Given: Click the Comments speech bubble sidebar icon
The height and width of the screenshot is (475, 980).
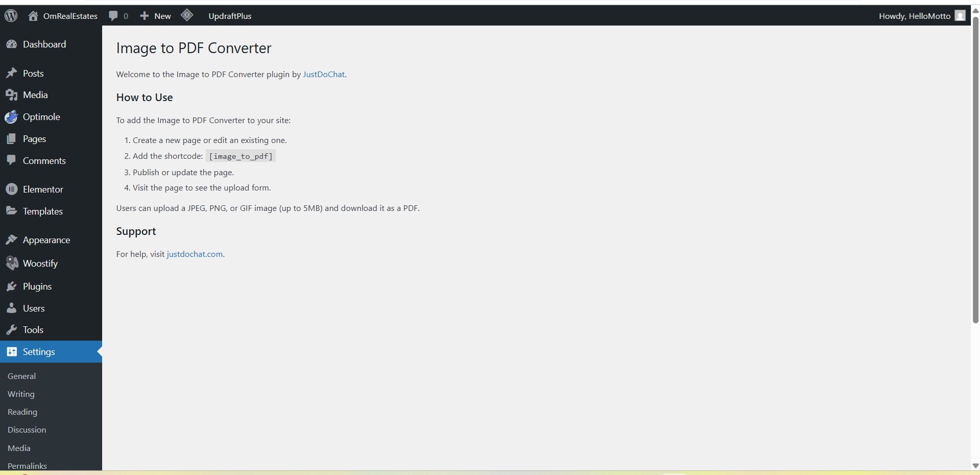Looking at the screenshot, I should tap(11, 160).
